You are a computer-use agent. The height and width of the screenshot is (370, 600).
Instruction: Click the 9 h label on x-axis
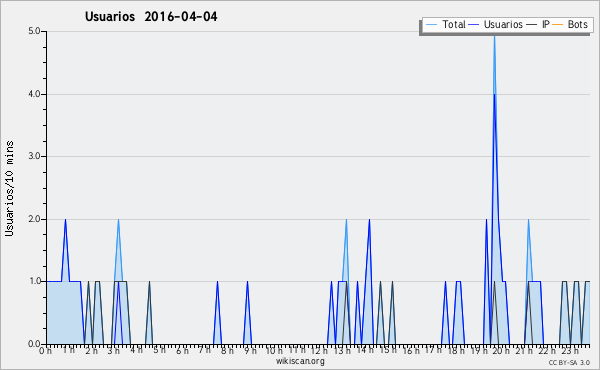250,351
